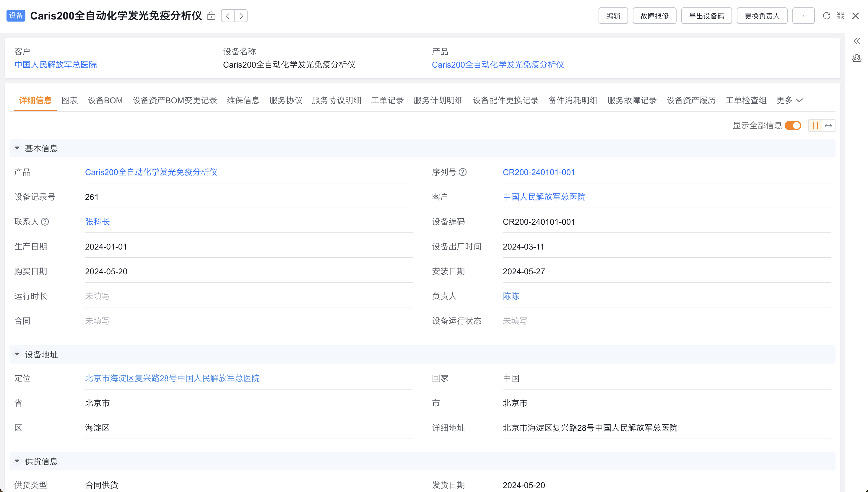This screenshot has width=868, height=492.
Task: Switch to full-width layout icon
Action: click(x=828, y=126)
